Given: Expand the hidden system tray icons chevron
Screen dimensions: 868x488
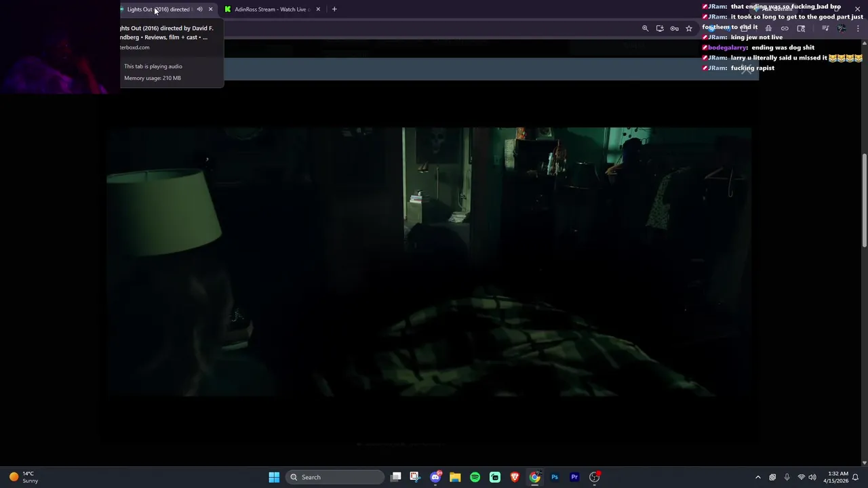Looking at the screenshot, I should [x=758, y=477].
